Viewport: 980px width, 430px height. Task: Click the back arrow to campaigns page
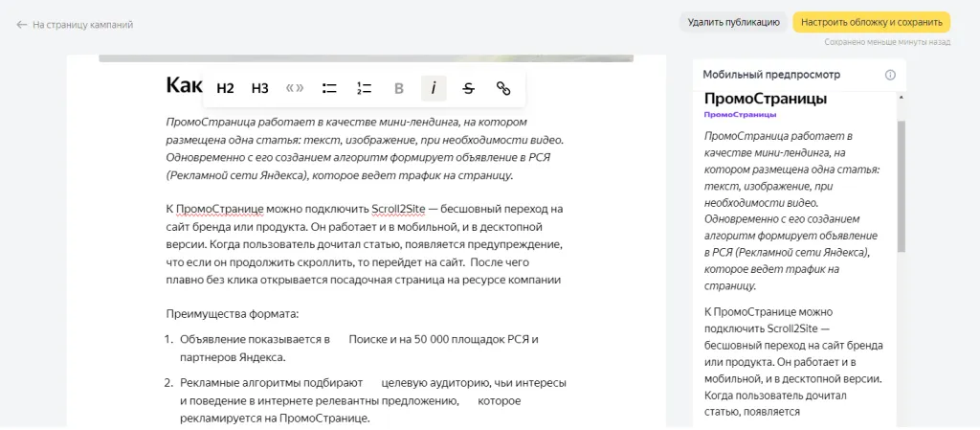[22, 24]
